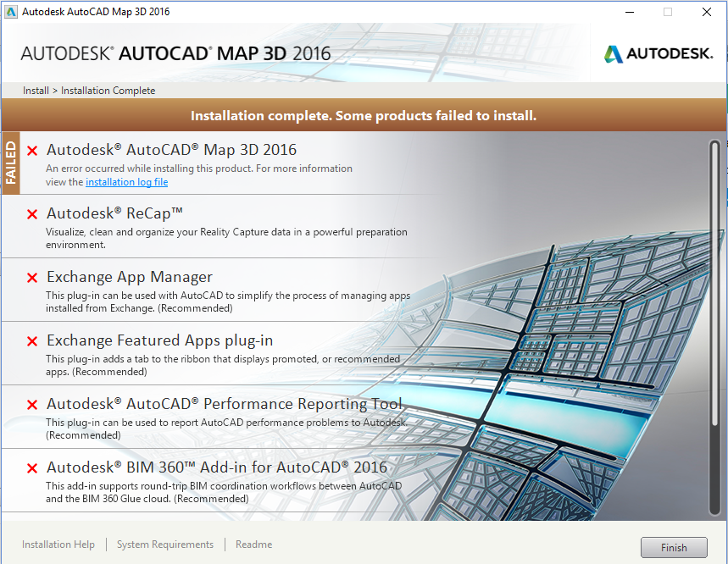Click the Autodesk logo in the top corner
The width and height of the screenshot is (728, 564).
click(x=658, y=53)
